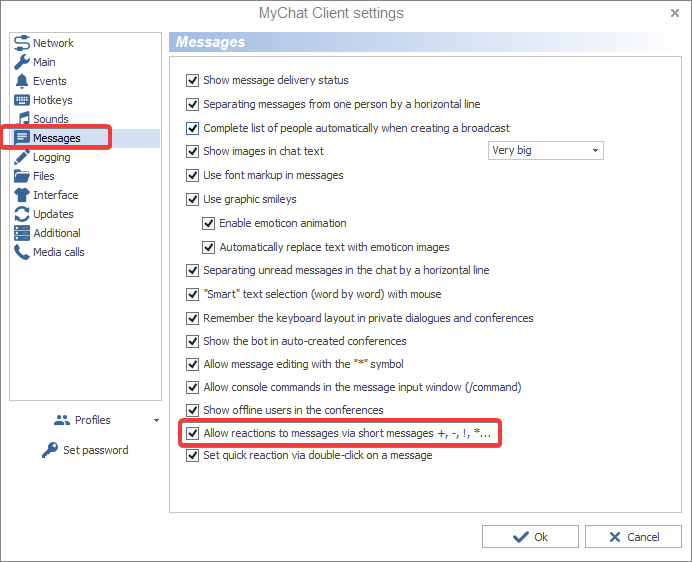Image resolution: width=692 pixels, height=562 pixels.
Task: Select the Main wrench icon
Action: (22, 62)
